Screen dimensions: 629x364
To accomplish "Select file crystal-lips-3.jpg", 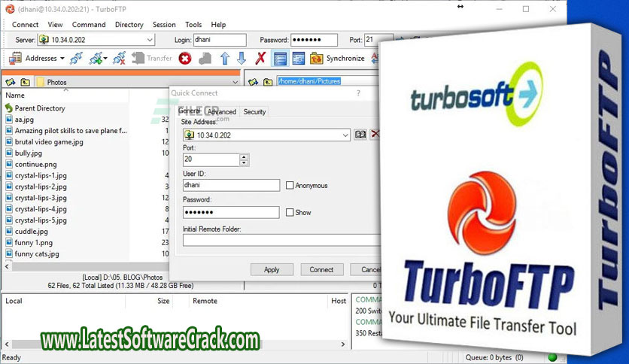I will (41, 198).
